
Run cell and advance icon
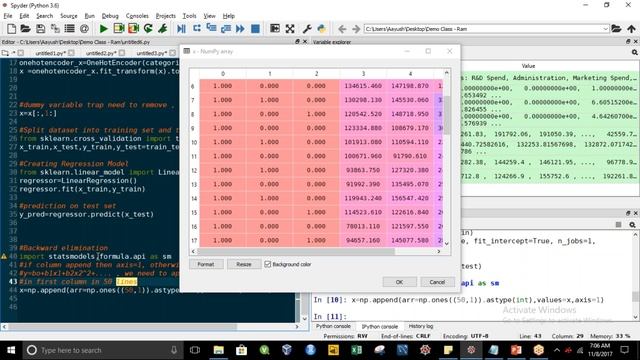[133, 29]
